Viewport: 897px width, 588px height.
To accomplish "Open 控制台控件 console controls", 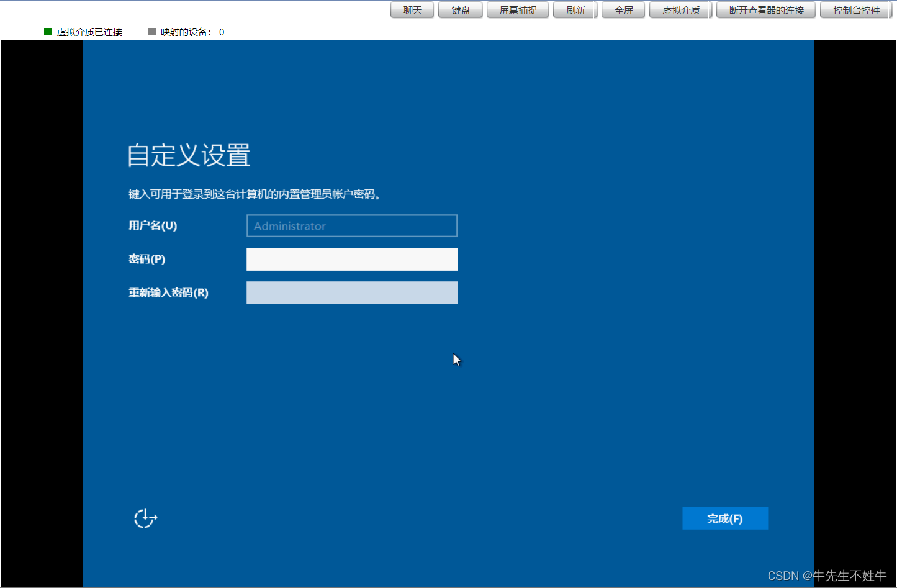I will point(856,10).
